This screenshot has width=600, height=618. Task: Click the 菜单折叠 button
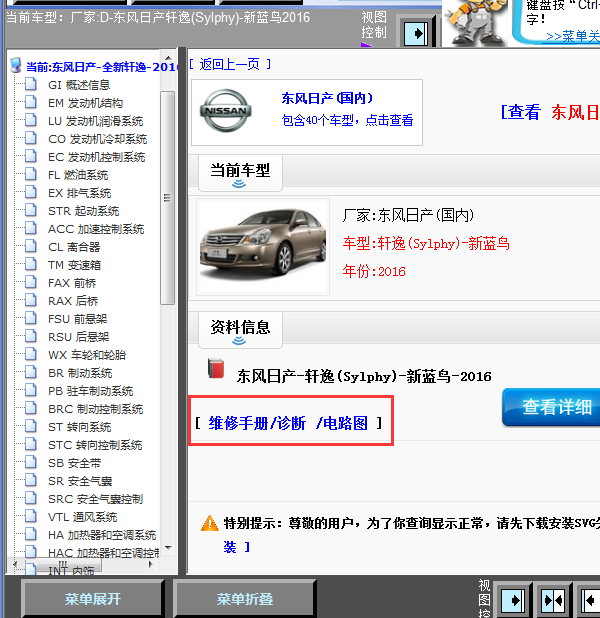coord(244,599)
